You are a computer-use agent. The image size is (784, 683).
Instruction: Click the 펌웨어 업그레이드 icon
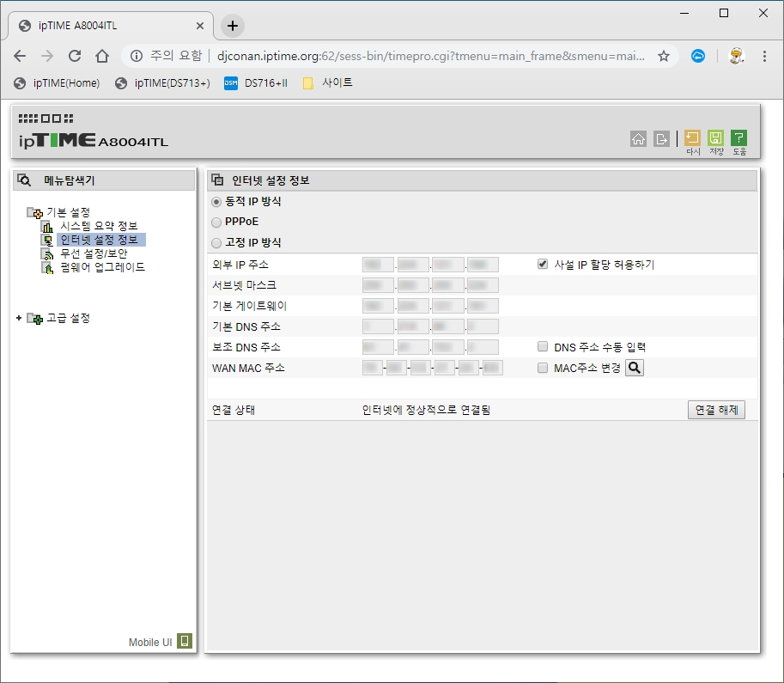coord(47,268)
